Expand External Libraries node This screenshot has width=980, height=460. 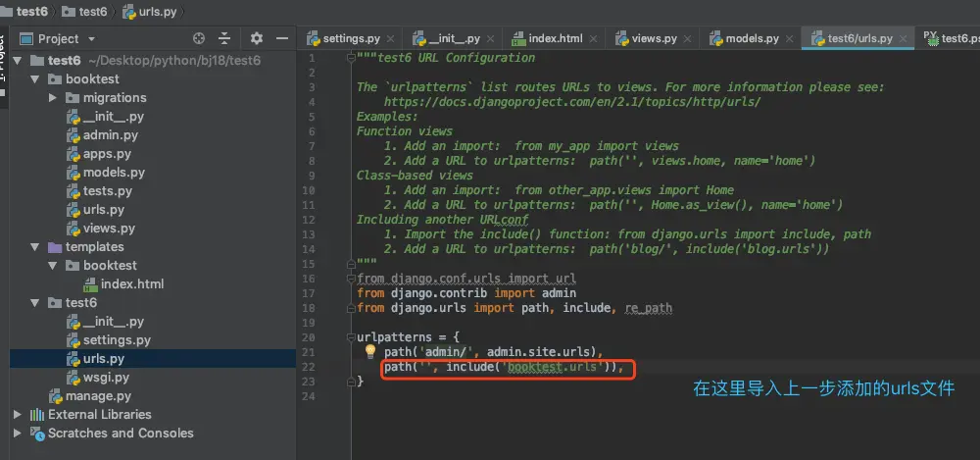tap(18, 414)
